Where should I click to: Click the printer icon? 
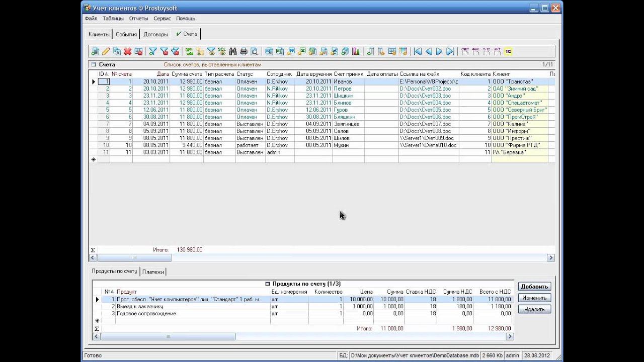click(244, 51)
